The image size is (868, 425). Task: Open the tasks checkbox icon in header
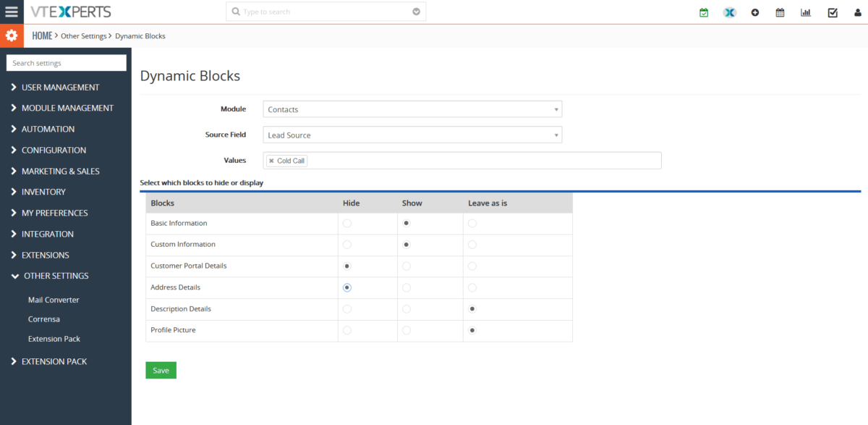coord(833,12)
